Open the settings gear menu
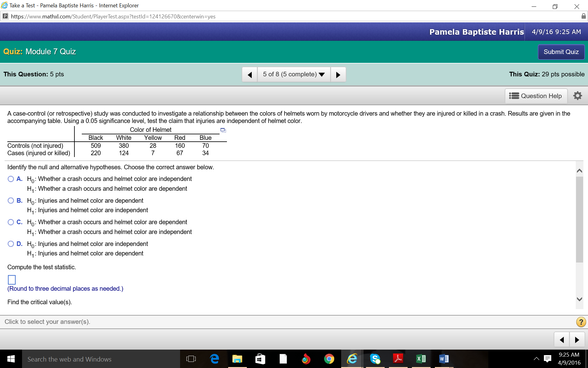This screenshot has width=588, height=368. (x=578, y=95)
